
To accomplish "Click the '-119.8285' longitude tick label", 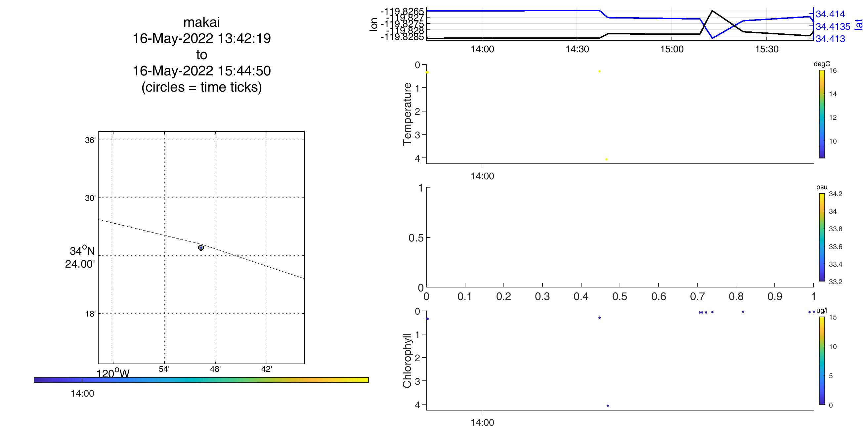I will pos(402,37).
